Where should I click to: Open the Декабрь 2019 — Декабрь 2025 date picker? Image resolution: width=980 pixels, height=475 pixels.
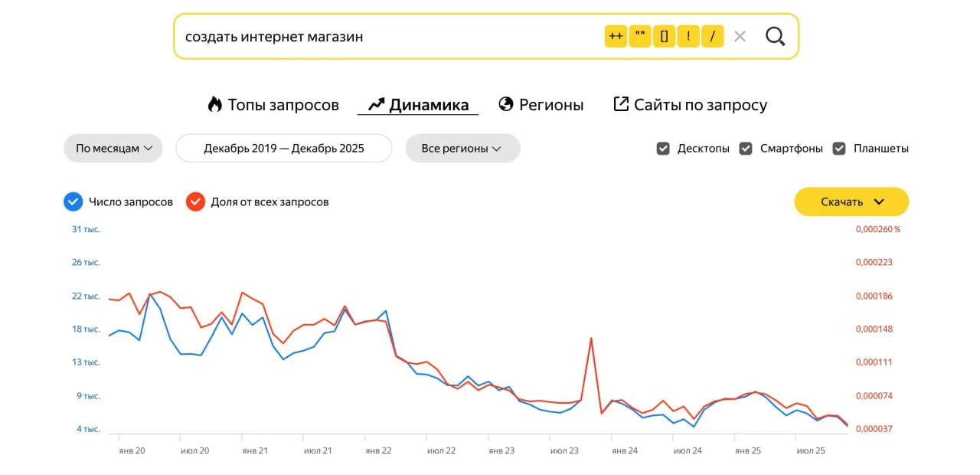click(x=283, y=148)
